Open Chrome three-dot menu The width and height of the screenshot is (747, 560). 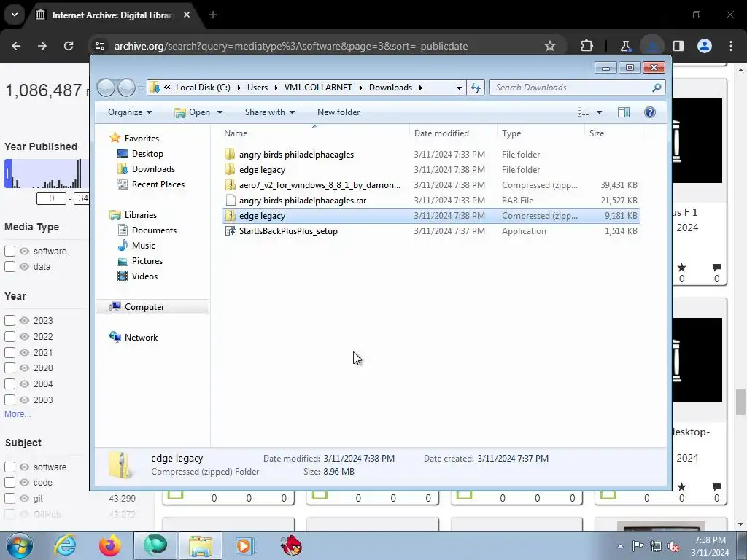(731, 46)
